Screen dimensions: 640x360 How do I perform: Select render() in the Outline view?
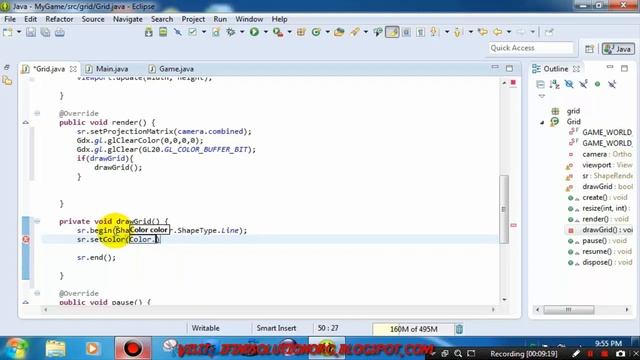click(x=600, y=219)
